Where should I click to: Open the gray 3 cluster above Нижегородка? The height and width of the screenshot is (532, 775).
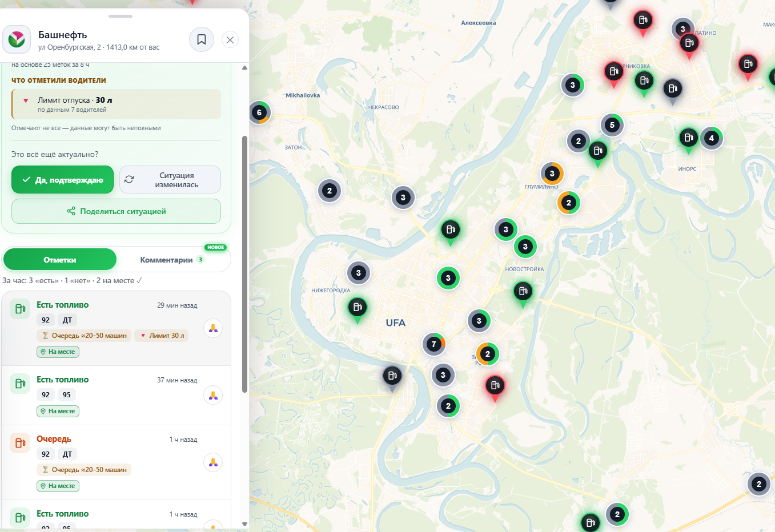coord(359,273)
